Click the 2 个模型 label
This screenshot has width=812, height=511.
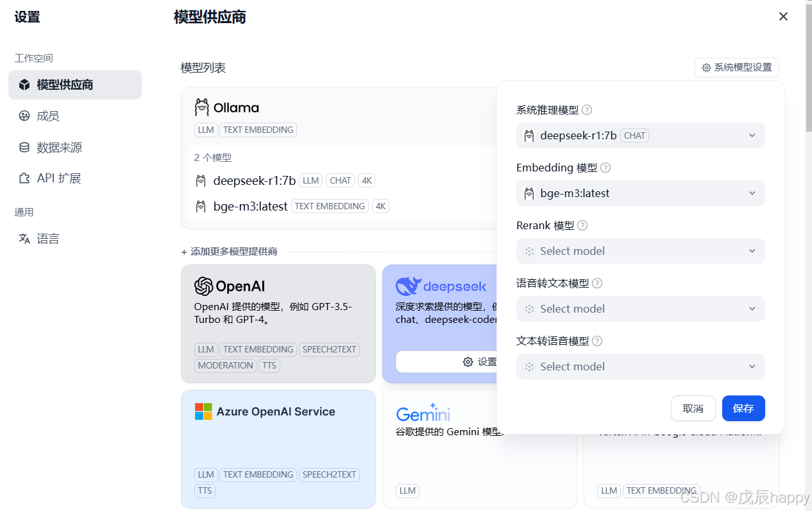213,158
